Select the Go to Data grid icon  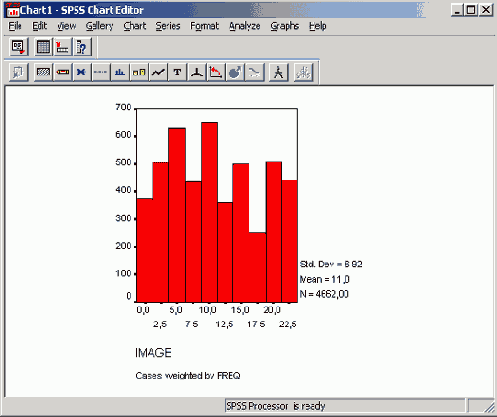pos(43,47)
